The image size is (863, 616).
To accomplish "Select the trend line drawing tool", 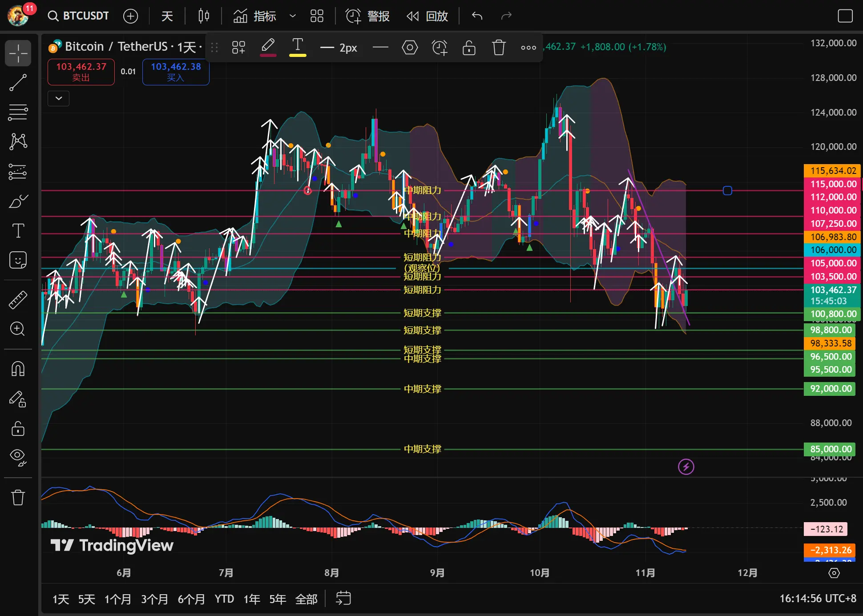I will [x=18, y=83].
